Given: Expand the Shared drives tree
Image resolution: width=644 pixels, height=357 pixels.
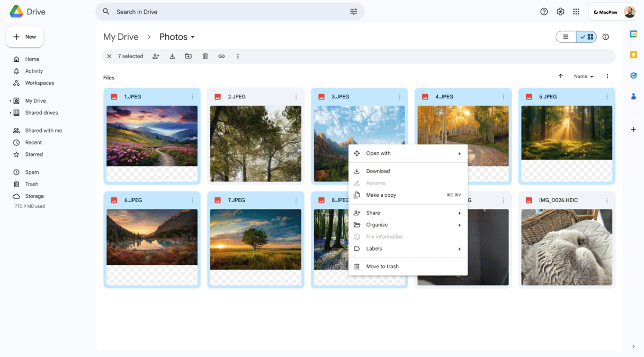Looking at the screenshot, I should coord(10,113).
